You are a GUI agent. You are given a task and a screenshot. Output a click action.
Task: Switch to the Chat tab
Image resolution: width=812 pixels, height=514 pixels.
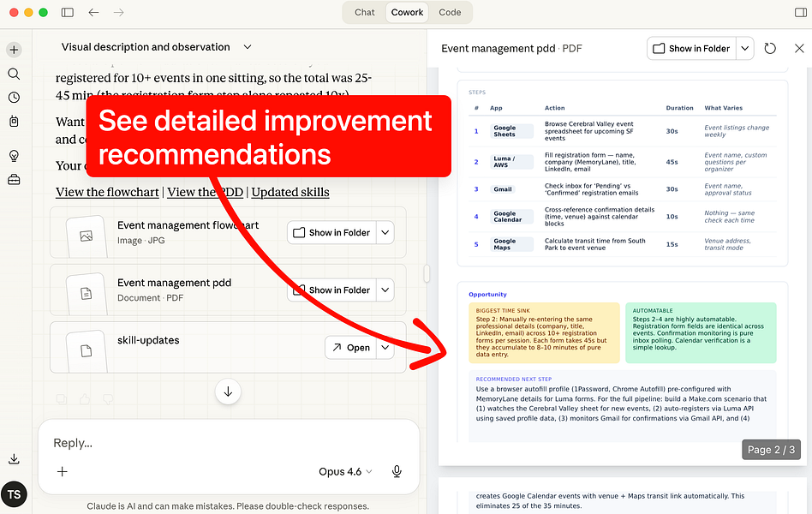[x=365, y=13]
